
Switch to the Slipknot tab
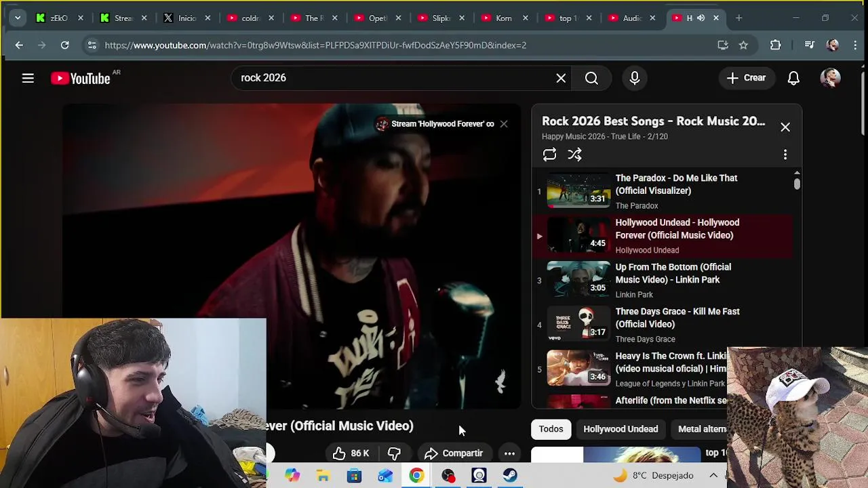441,18
